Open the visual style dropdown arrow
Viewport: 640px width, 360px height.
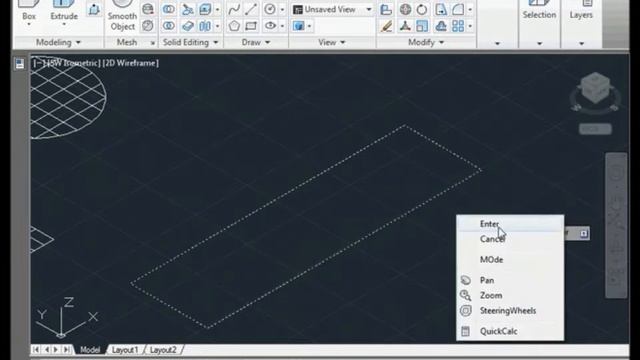tap(309, 26)
